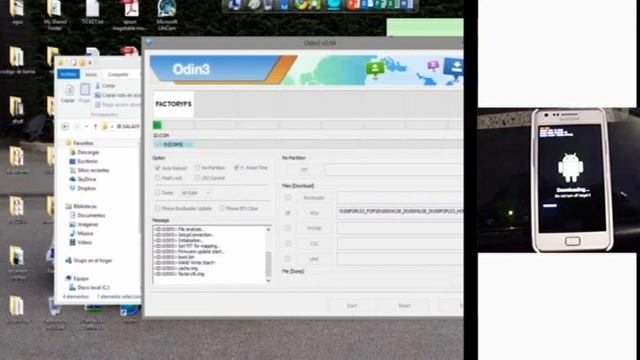Screen dimensions: 640x360
Task: Click Bibliotecas header in Explorer sidebar
Action: pos(81,206)
